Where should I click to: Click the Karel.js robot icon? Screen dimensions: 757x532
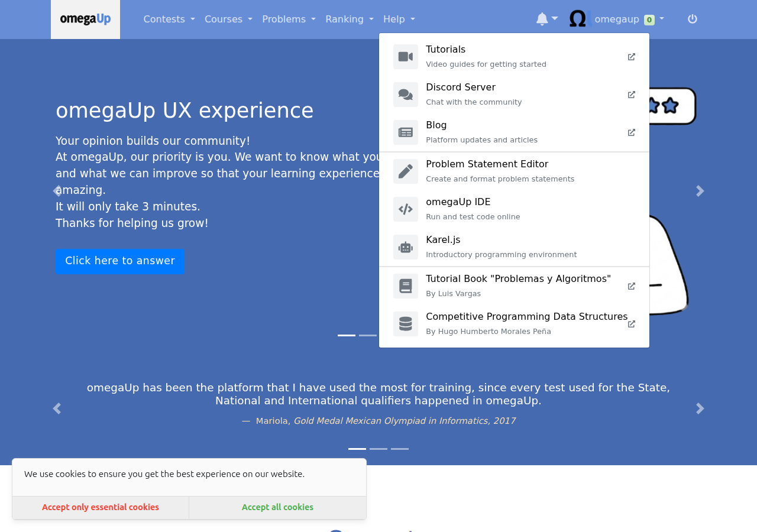(x=406, y=247)
